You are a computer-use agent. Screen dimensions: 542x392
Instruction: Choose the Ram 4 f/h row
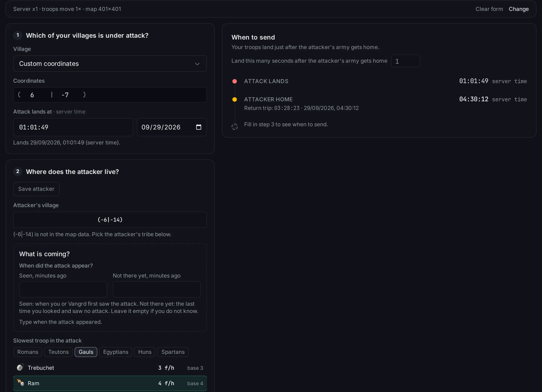[110, 383]
